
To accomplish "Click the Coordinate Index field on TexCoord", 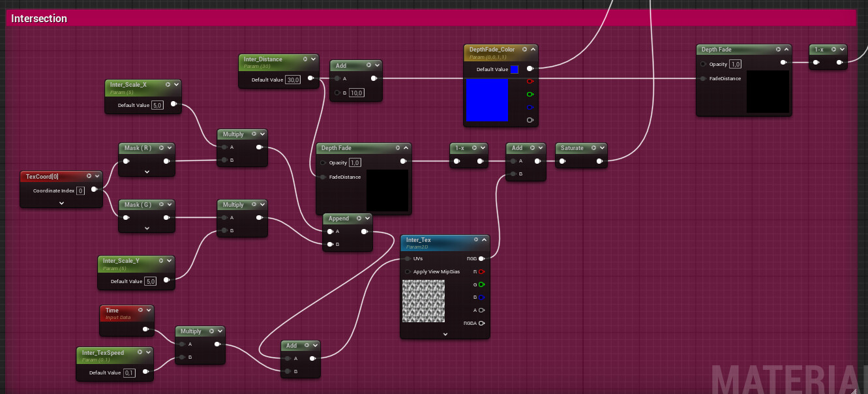I will click(x=80, y=190).
